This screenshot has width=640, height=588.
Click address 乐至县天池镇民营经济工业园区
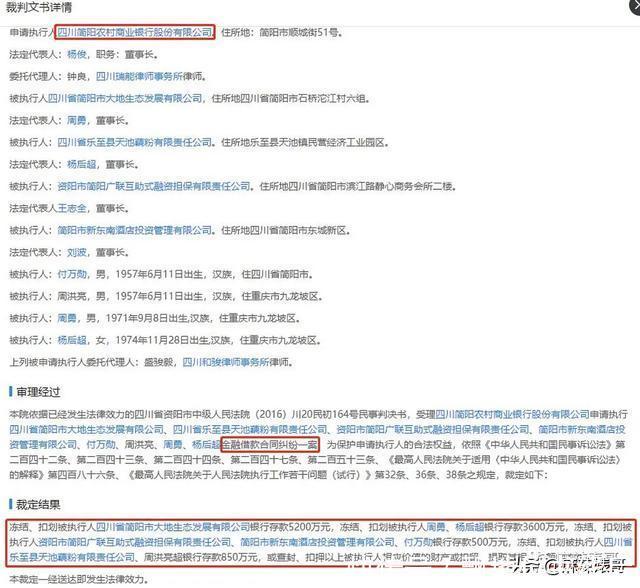[313, 142]
